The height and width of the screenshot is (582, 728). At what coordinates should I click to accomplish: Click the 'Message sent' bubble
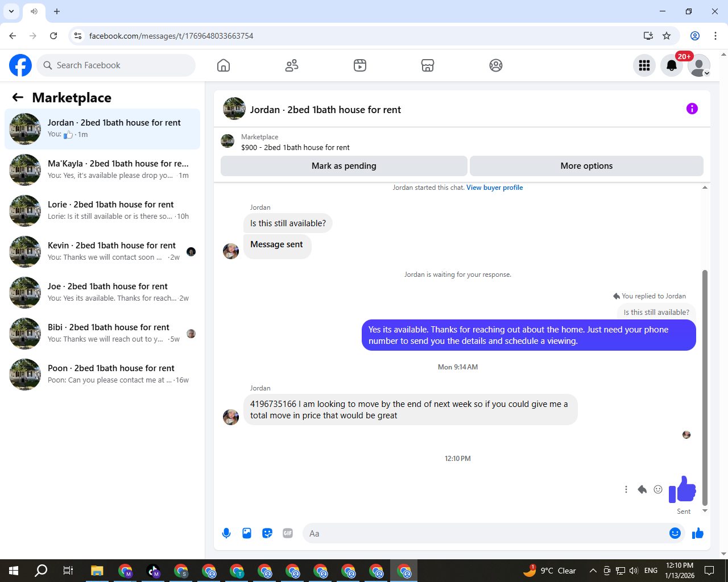click(277, 246)
